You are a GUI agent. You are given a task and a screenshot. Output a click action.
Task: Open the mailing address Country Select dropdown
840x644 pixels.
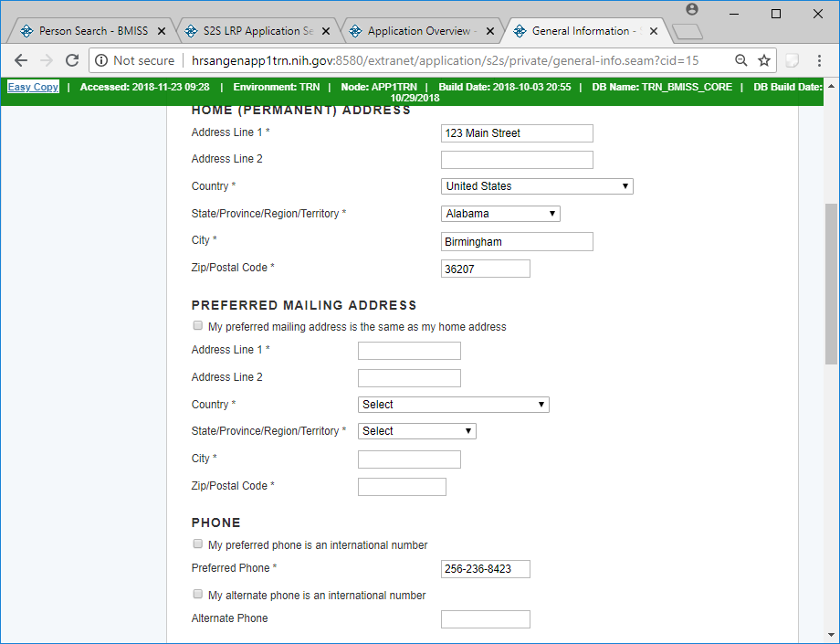click(453, 405)
